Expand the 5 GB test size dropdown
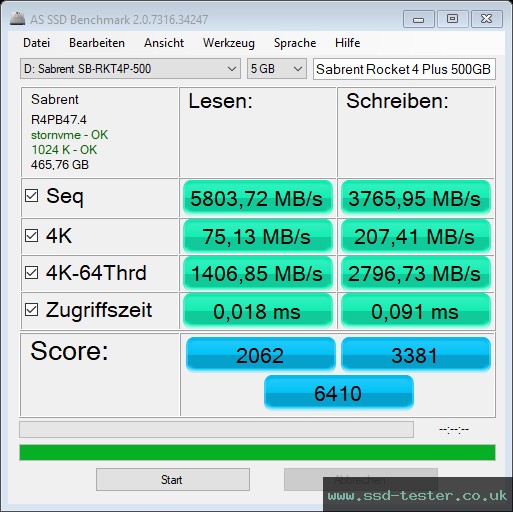 277,69
